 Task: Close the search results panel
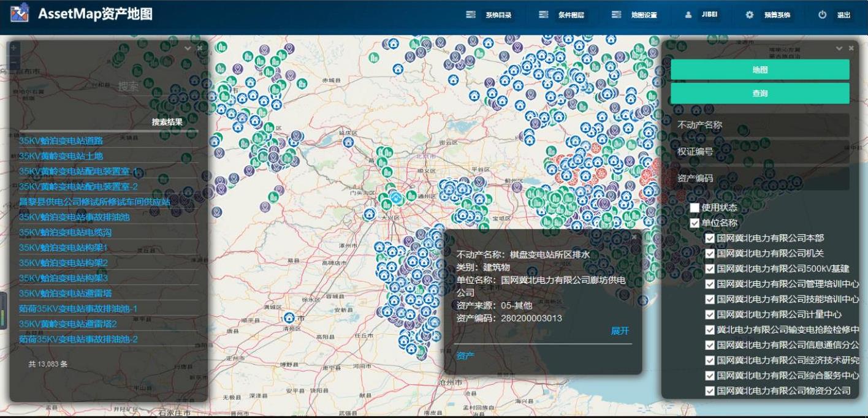click(200, 47)
